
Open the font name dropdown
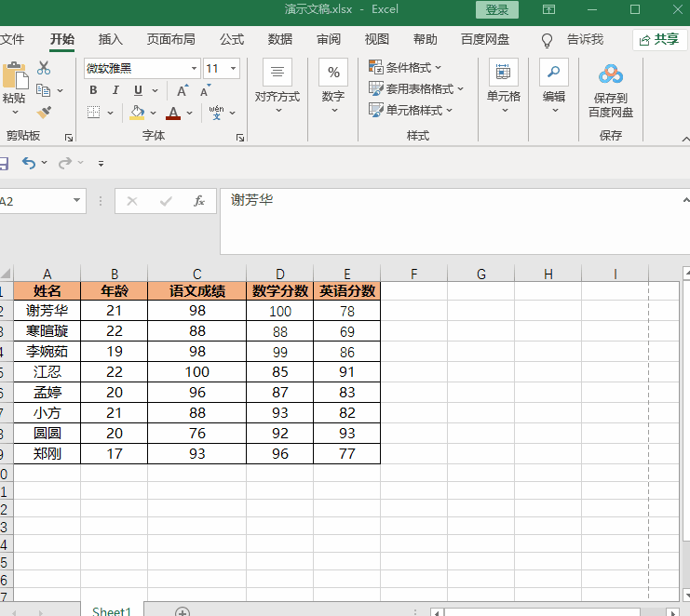coord(195,69)
